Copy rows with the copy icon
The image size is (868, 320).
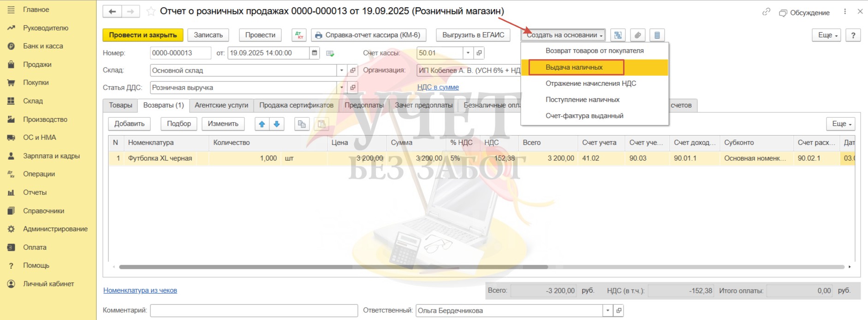[x=302, y=124]
